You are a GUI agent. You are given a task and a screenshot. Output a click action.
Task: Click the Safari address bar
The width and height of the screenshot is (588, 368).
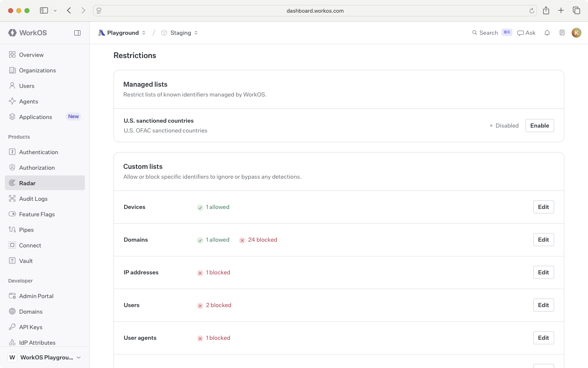[x=315, y=11]
